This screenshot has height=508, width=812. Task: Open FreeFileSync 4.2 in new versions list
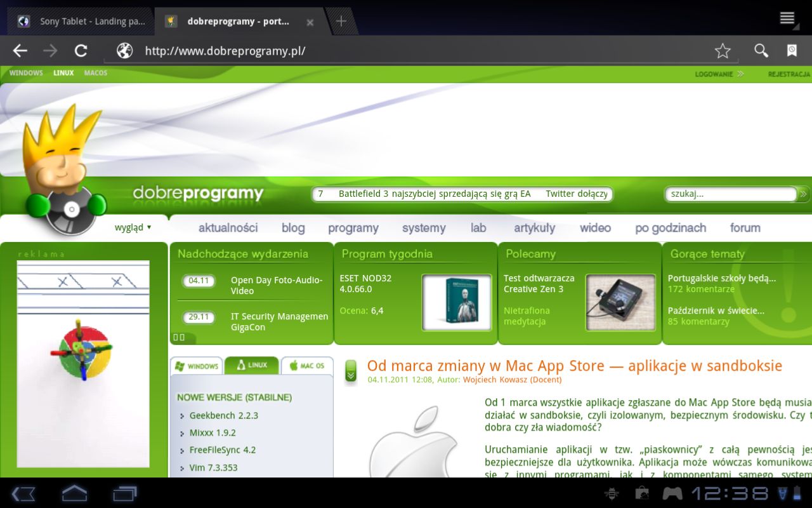pos(223,450)
